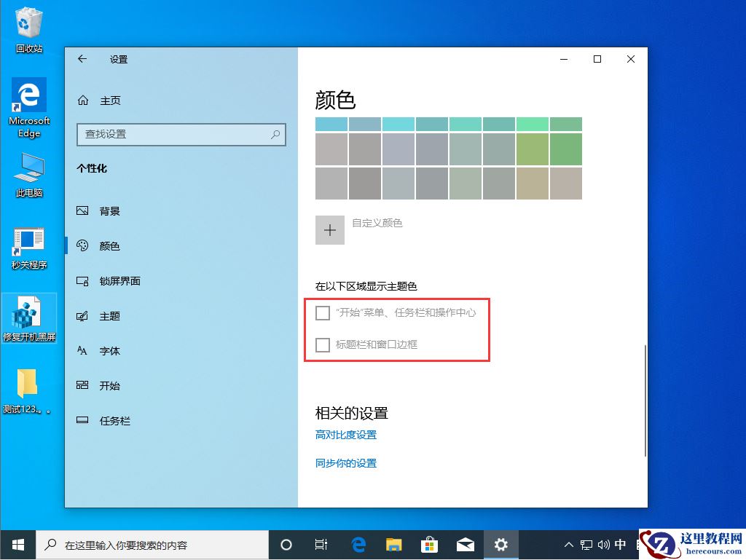Click the back arrow in Settings

82,59
